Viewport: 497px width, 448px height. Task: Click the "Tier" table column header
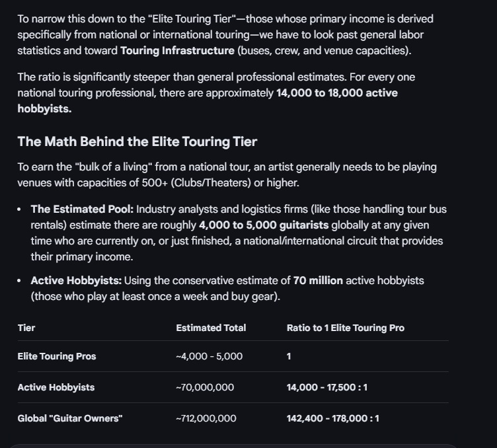tap(26, 328)
